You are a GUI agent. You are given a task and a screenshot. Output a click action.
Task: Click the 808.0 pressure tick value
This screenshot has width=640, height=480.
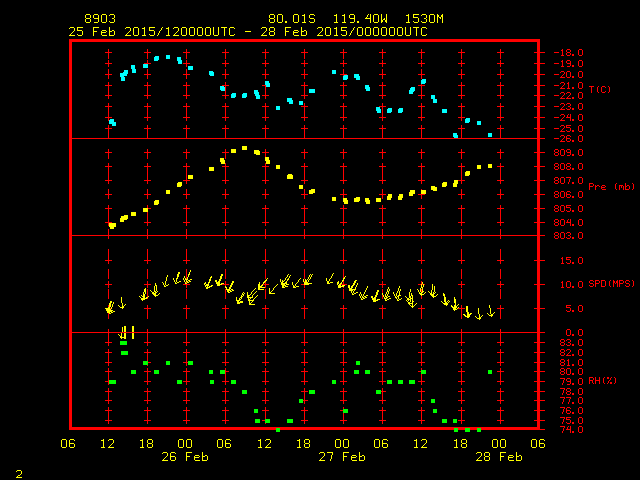[x=568, y=167]
